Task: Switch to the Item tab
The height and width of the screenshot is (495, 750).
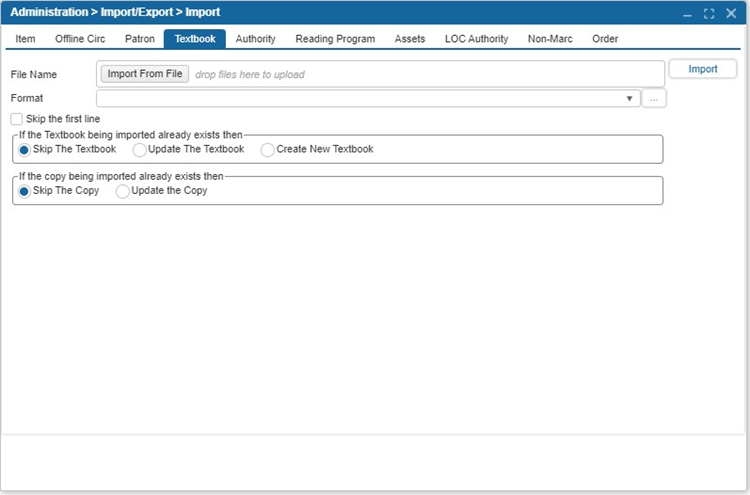Action: tap(25, 39)
